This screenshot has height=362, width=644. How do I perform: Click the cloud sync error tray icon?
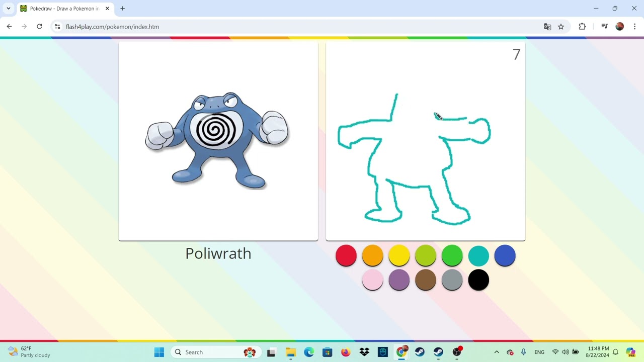510,352
